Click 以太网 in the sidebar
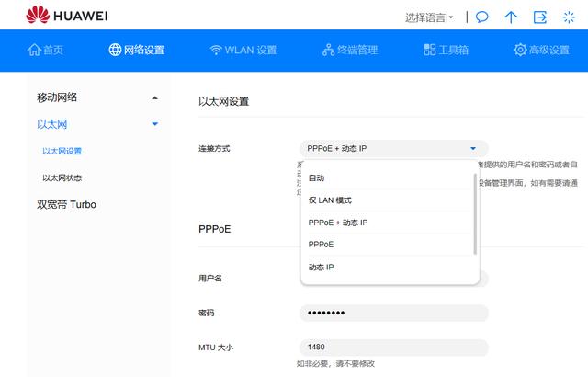Screen dimensions: 588x377 (51, 124)
